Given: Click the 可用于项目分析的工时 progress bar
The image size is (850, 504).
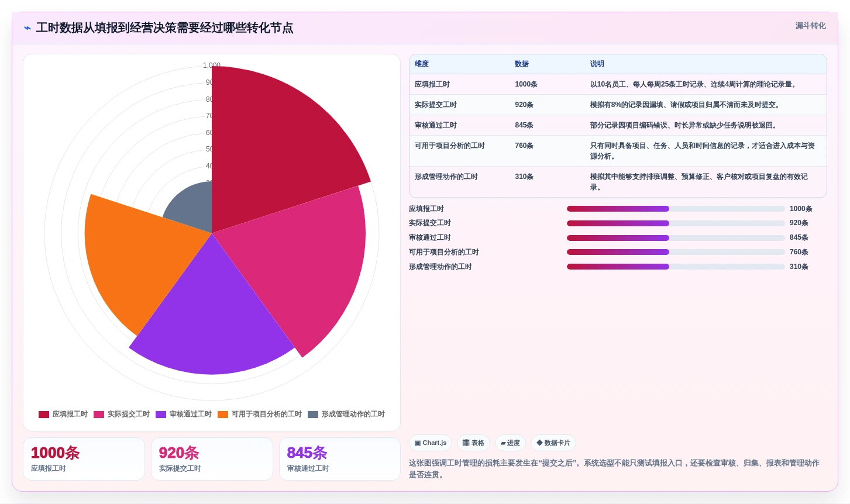Looking at the screenshot, I should [676, 252].
